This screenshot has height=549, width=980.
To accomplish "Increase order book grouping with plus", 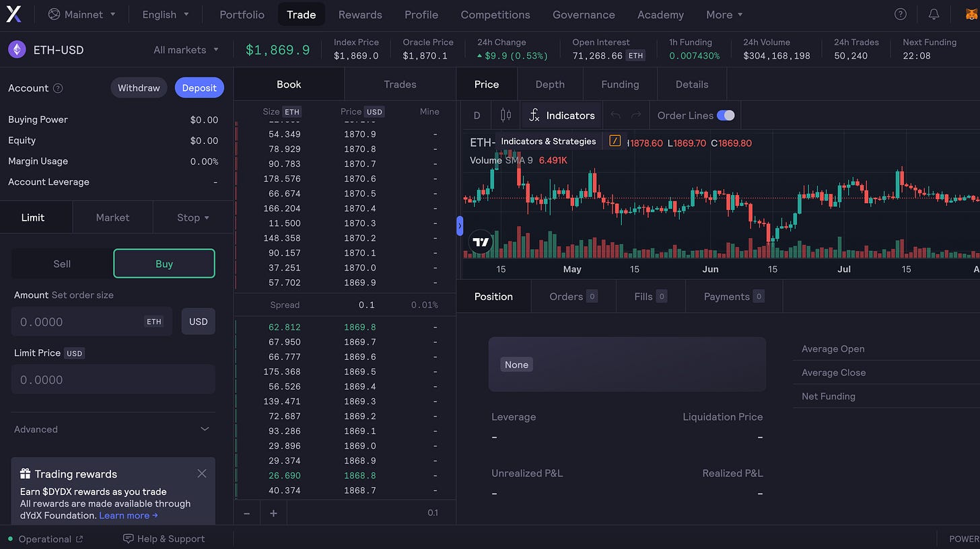I will [x=273, y=513].
